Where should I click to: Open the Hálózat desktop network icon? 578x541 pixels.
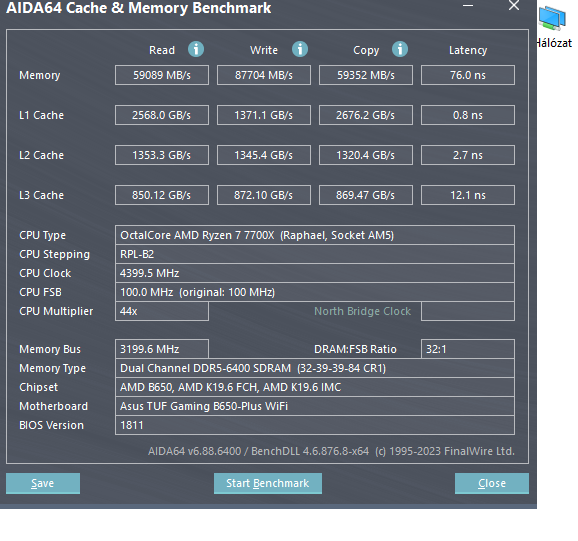tap(554, 27)
